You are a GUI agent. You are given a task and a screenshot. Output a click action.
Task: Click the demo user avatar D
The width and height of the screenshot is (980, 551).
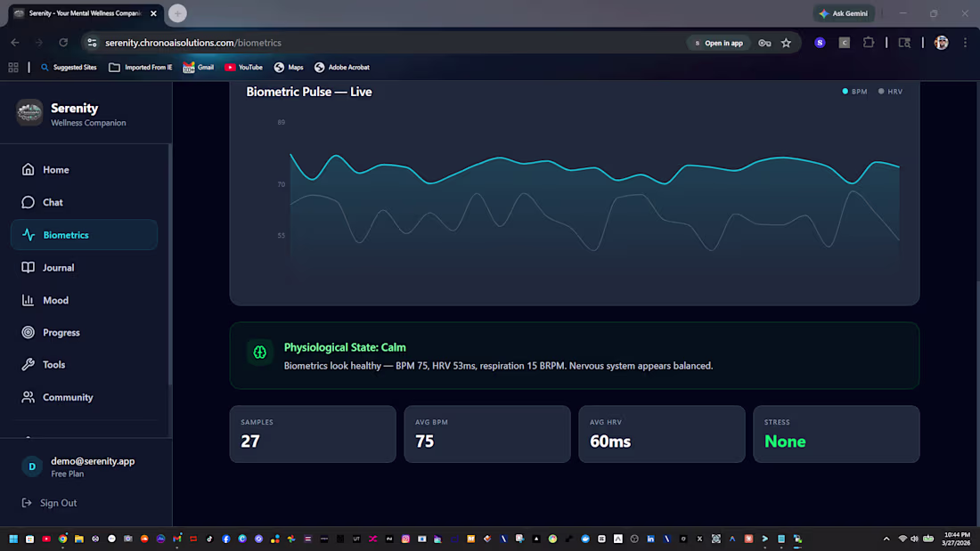(x=32, y=466)
